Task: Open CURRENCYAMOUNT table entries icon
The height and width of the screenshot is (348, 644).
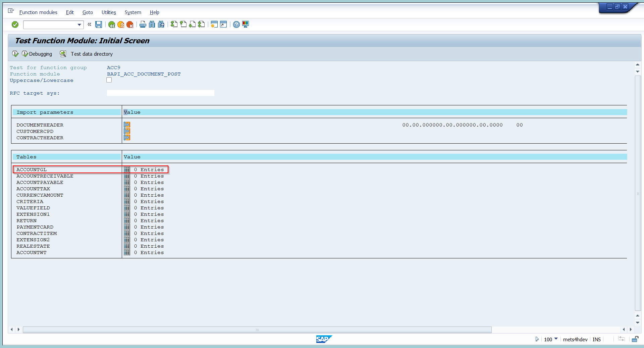Action: click(127, 195)
